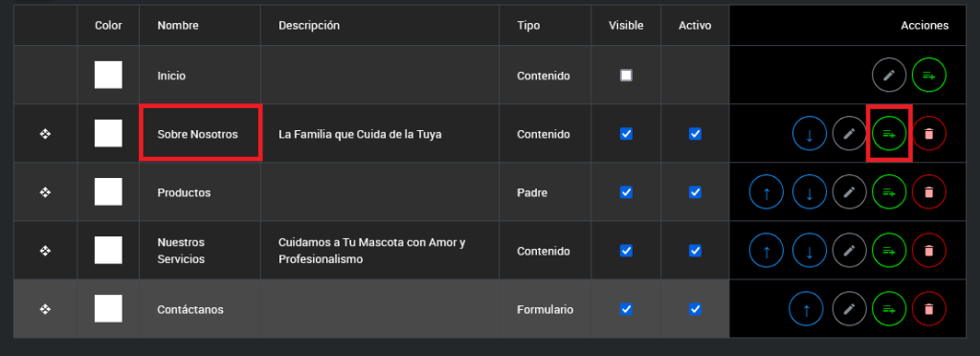Screen dimensions: 980x356
Task: Click the pencil icon for Contáctanos
Action: (850, 309)
